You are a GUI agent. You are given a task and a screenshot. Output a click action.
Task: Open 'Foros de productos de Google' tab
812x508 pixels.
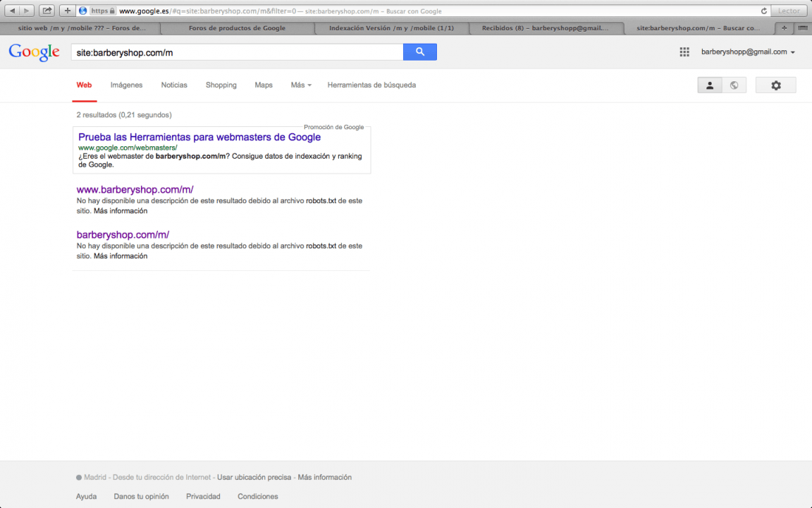[237, 28]
